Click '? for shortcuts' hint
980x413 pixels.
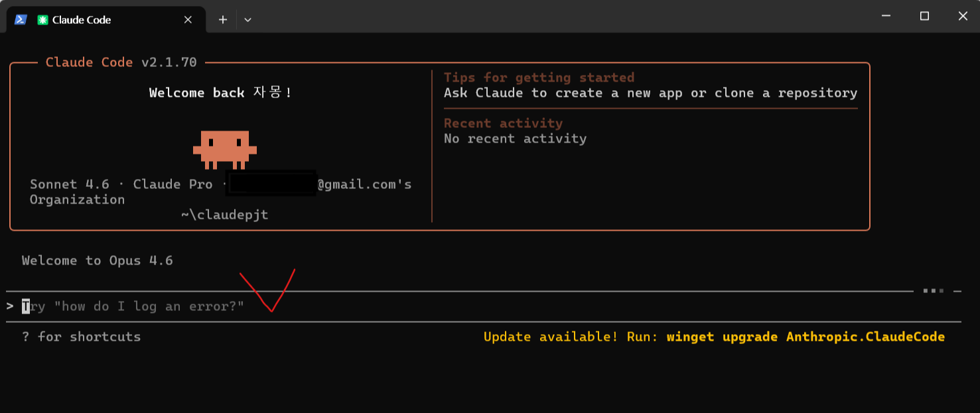pyautogui.click(x=82, y=337)
